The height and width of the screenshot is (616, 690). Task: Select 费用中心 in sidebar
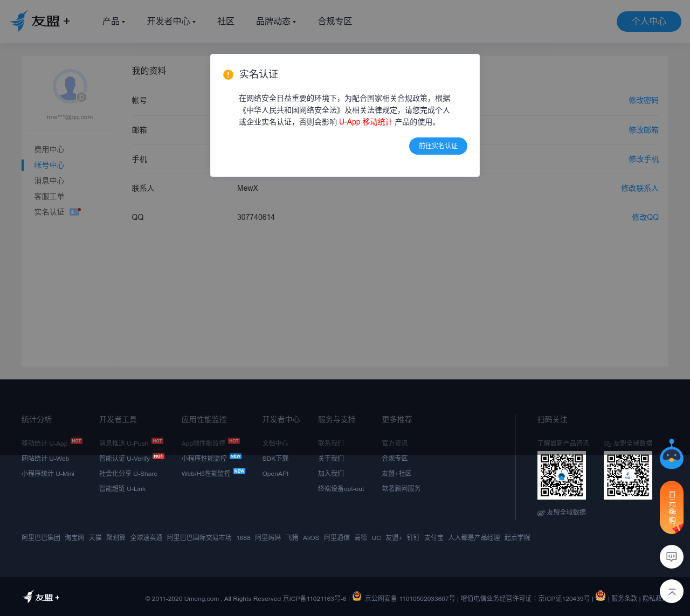coord(49,149)
